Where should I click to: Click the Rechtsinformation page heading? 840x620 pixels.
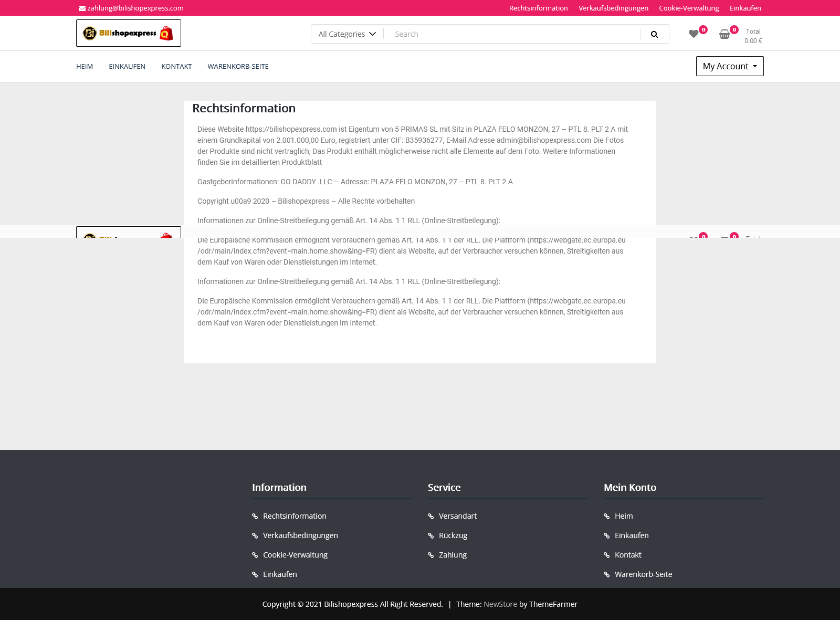[244, 108]
